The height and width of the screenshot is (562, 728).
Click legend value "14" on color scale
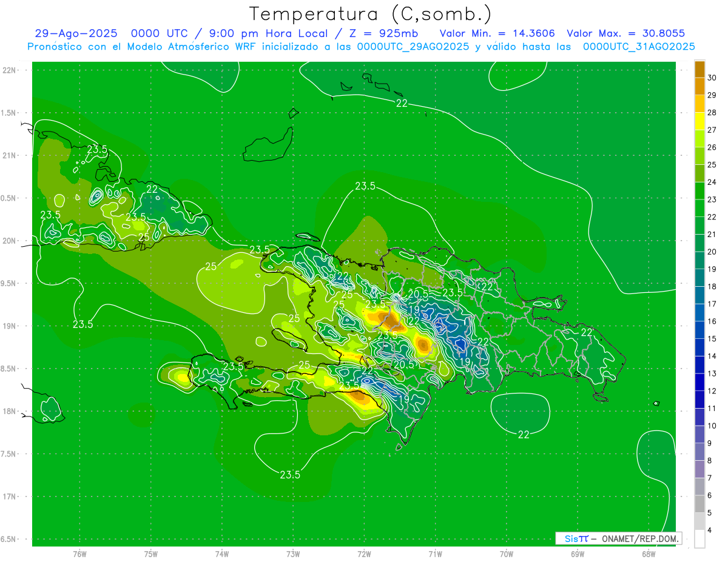coord(712,356)
